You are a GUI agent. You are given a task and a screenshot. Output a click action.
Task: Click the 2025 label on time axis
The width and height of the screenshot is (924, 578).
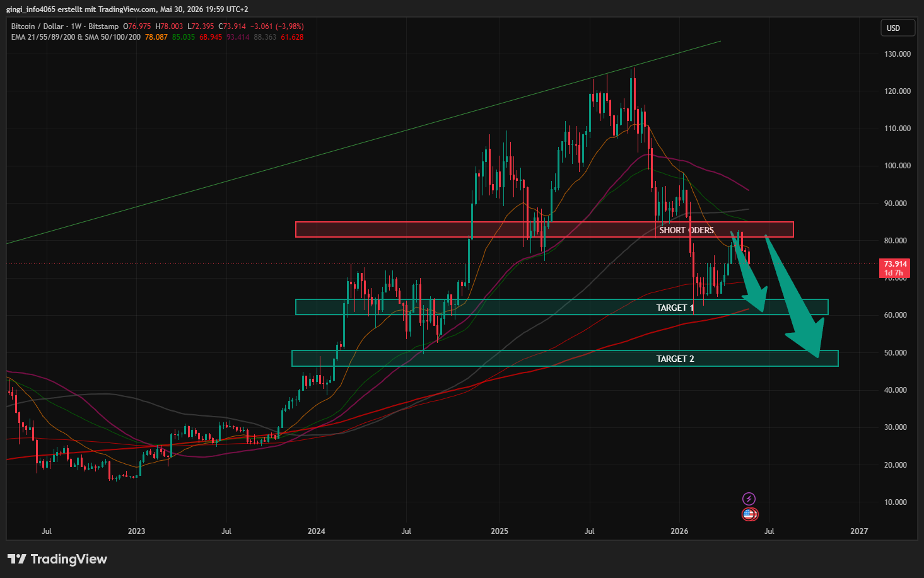pos(499,531)
